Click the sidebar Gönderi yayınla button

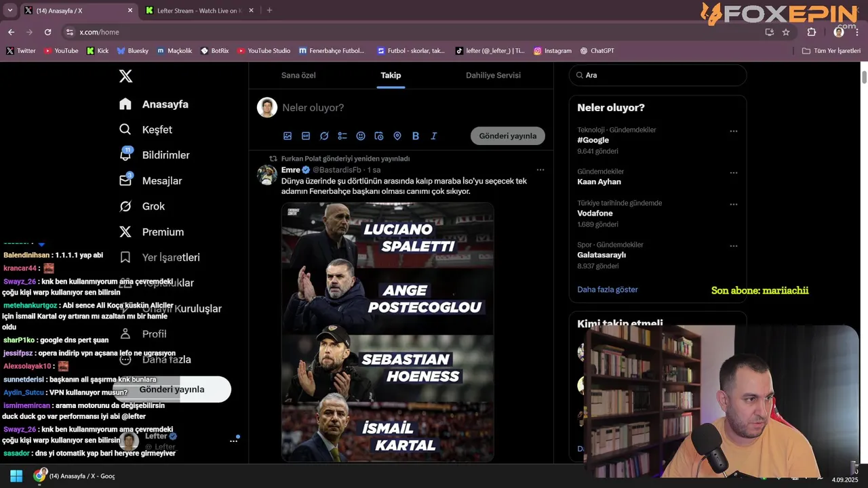tap(172, 389)
